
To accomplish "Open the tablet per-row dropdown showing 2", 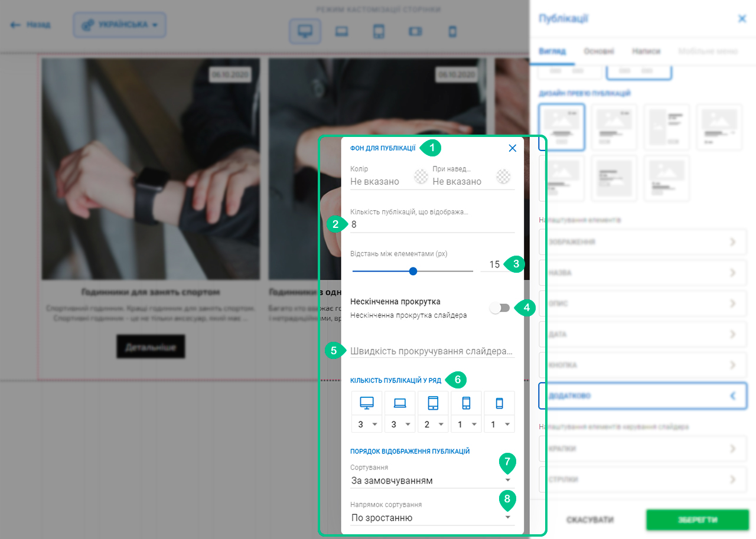I will click(x=433, y=424).
